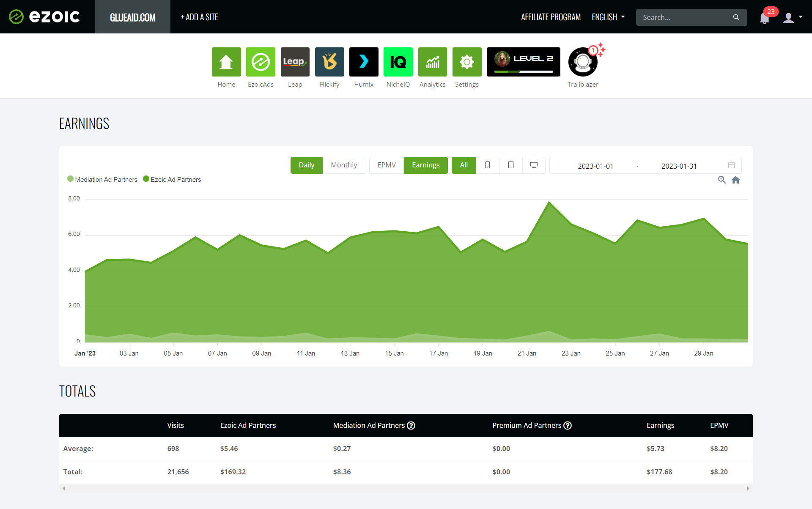Reset chart zoom with home icon
This screenshot has width=812, height=509.
point(736,180)
